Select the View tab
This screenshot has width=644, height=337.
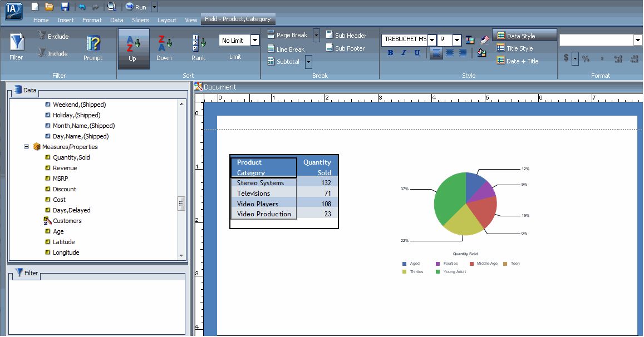(191, 19)
